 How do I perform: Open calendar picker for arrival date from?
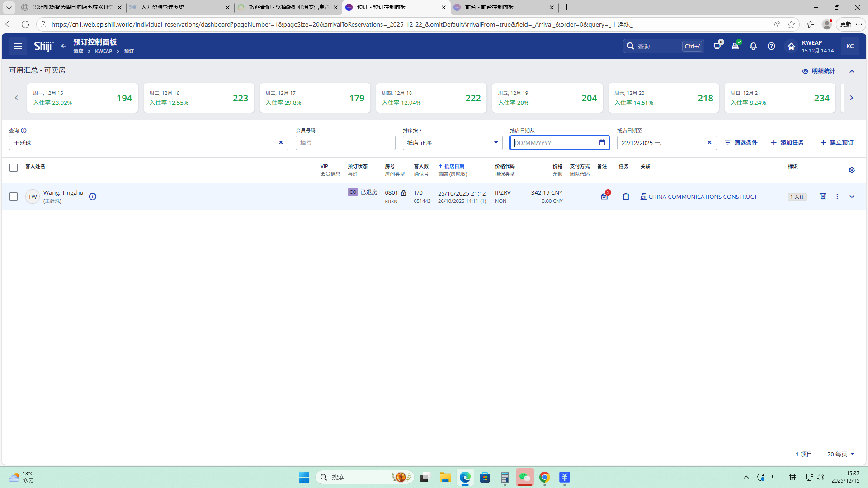click(x=602, y=143)
